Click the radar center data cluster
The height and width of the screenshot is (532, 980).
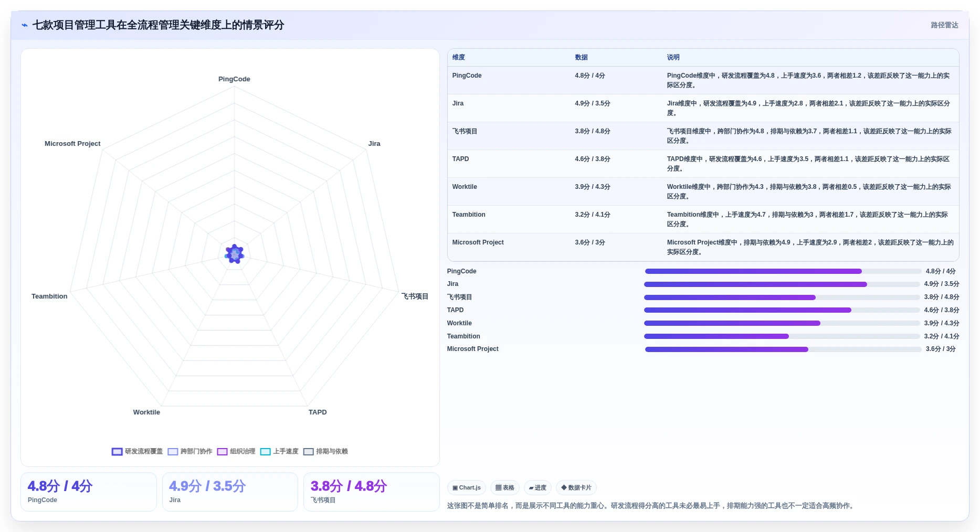[235, 254]
